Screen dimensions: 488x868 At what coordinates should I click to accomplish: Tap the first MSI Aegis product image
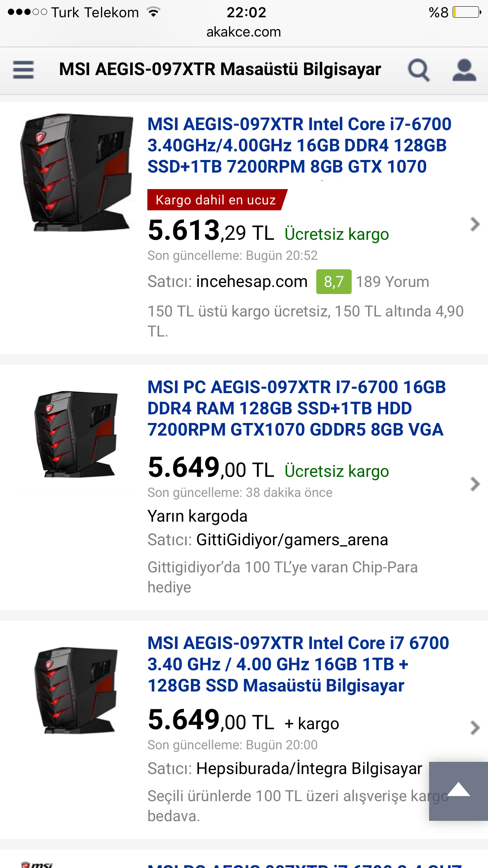click(77, 173)
